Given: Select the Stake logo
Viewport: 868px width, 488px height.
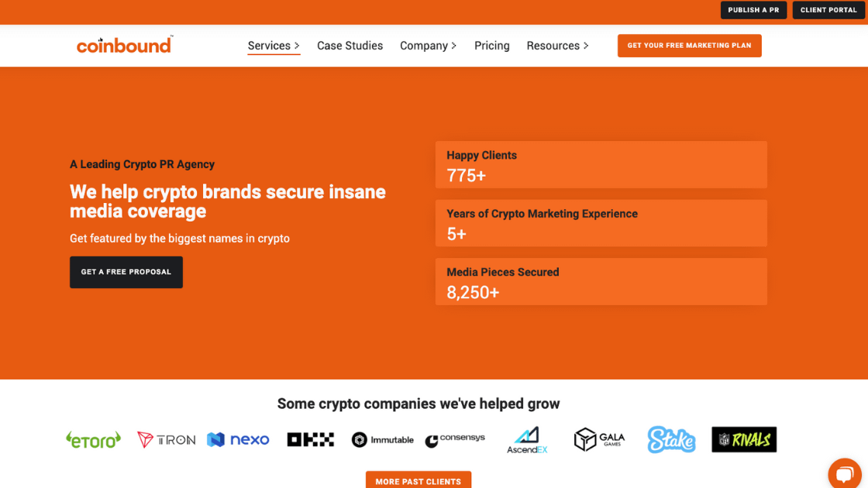Looking at the screenshot, I should pyautogui.click(x=671, y=439).
